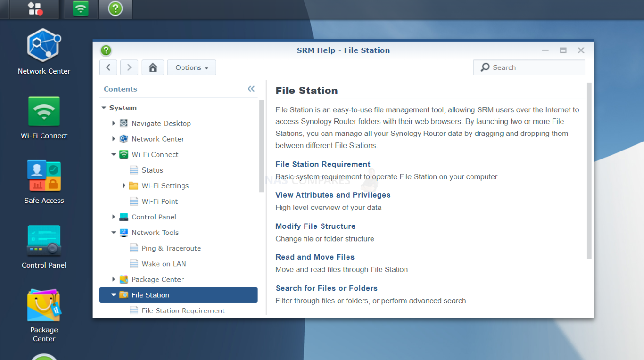Select Status in the contents tree
The width and height of the screenshot is (644, 360).
[152, 170]
